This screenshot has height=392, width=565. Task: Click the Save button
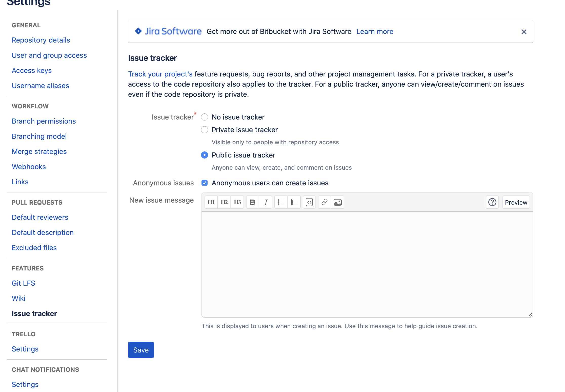141,350
